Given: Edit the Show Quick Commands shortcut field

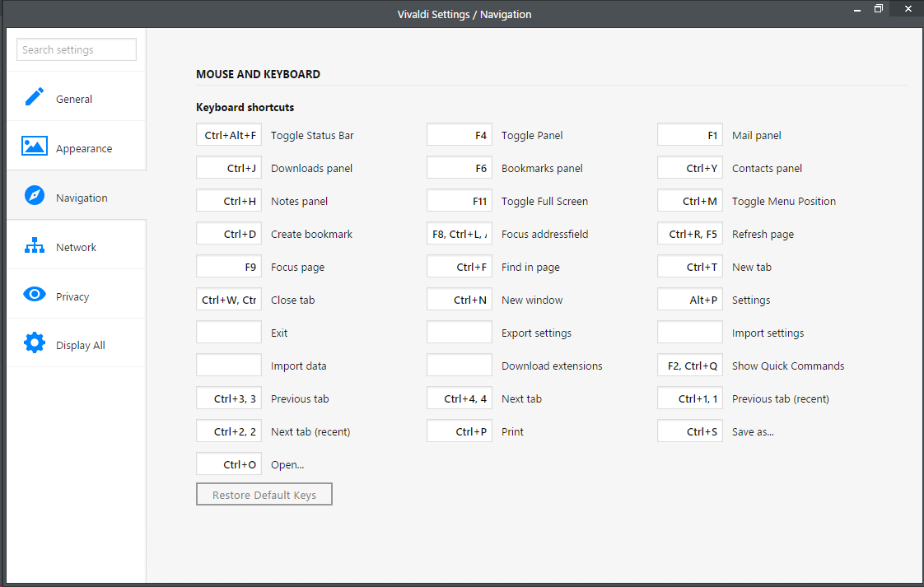Looking at the screenshot, I should [x=690, y=366].
